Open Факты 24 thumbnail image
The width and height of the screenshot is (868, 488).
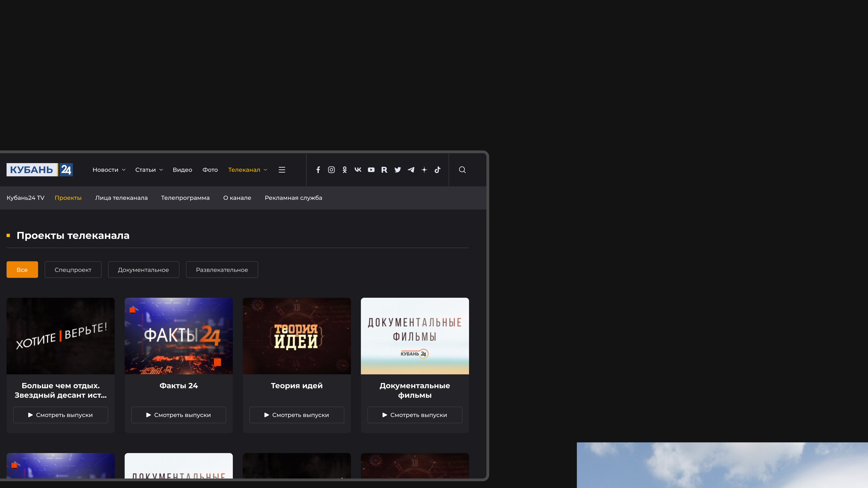pos(179,336)
